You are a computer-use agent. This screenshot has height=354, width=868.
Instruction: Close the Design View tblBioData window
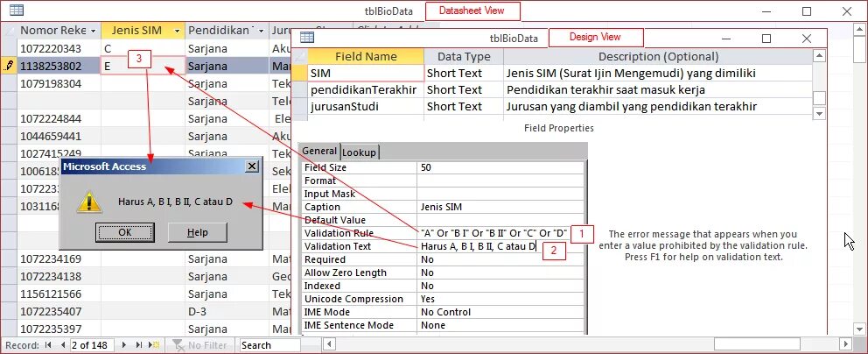(x=807, y=39)
